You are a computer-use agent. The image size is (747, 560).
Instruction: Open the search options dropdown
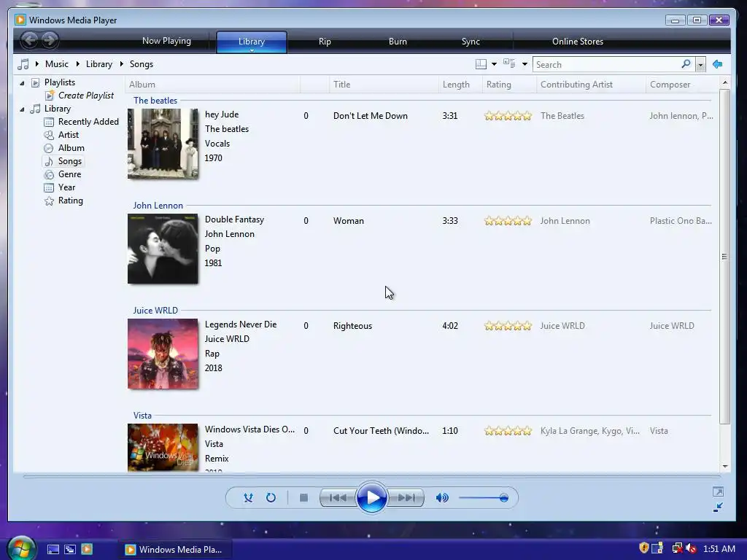click(700, 64)
